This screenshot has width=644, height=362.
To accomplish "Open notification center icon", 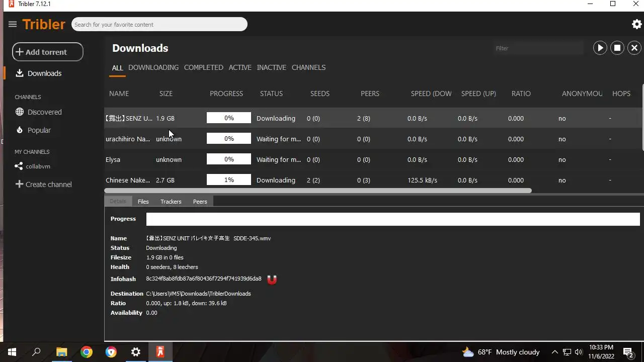I will 628,352.
